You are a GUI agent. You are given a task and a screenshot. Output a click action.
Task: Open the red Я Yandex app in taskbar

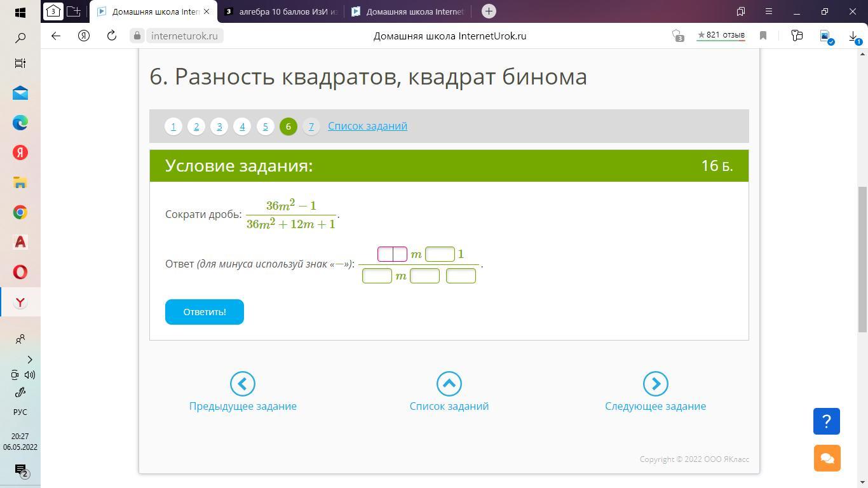click(20, 152)
